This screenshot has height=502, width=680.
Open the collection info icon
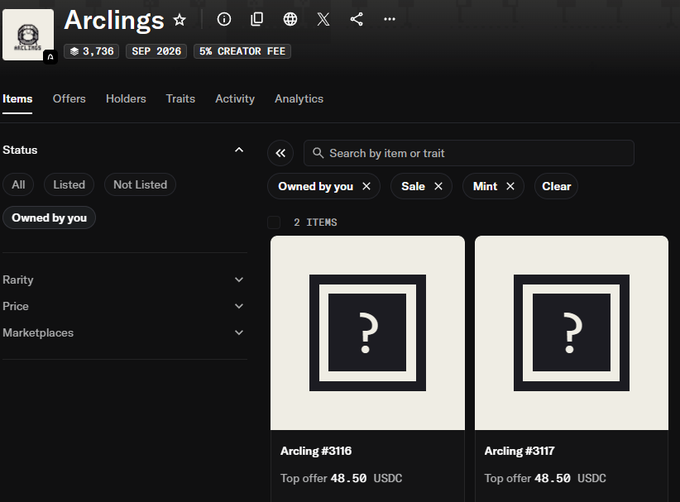224,19
